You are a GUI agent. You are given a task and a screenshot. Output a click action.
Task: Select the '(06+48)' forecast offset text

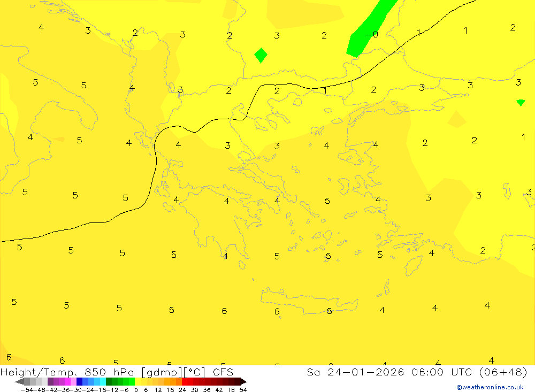pyautogui.click(x=503, y=372)
